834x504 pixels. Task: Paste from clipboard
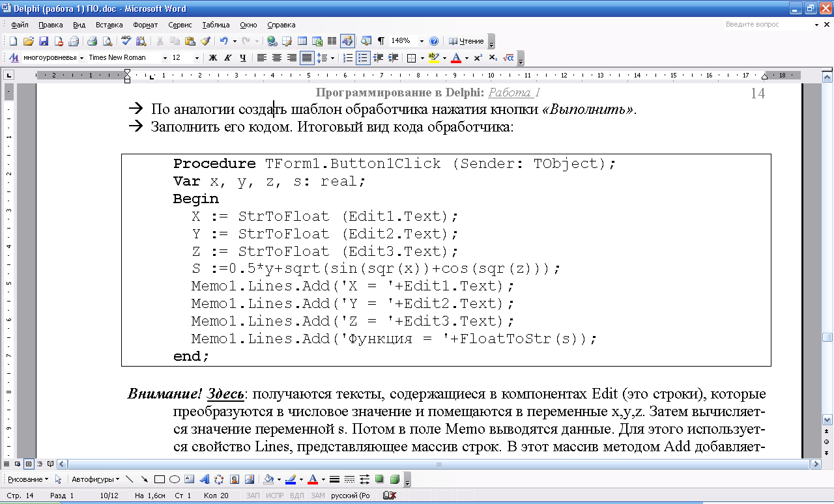coord(190,41)
